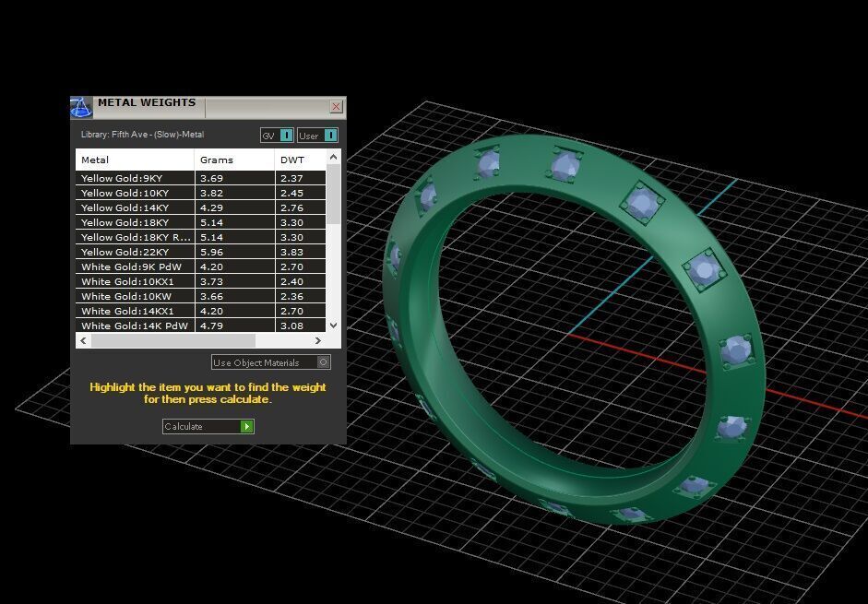Sort by the Grams column header
The image size is (868, 604).
234,160
